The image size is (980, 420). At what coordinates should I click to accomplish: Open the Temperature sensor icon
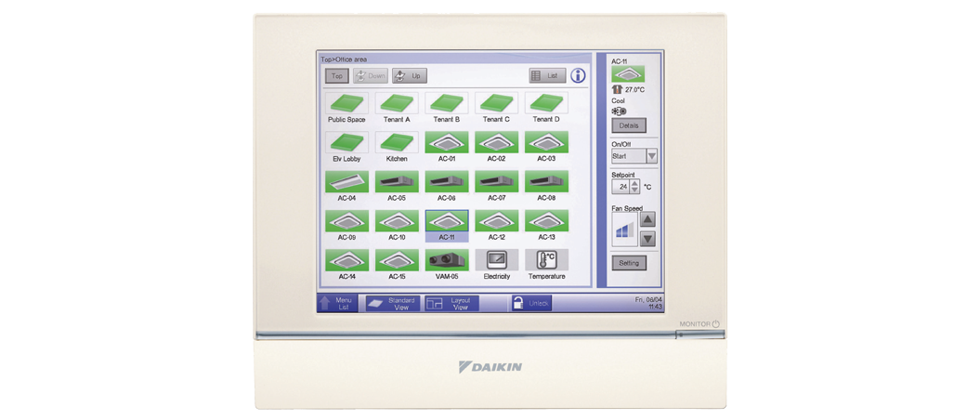tap(546, 260)
